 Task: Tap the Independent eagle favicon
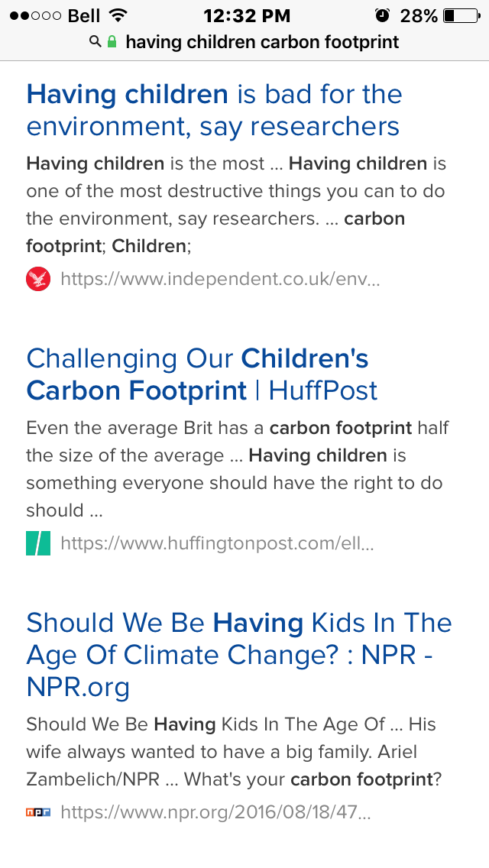pyautogui.click(x=38, y=278)
